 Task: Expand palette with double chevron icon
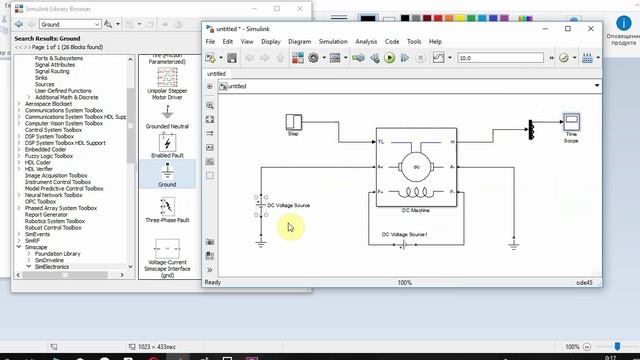pyautogui.click(x=210, y=270)
